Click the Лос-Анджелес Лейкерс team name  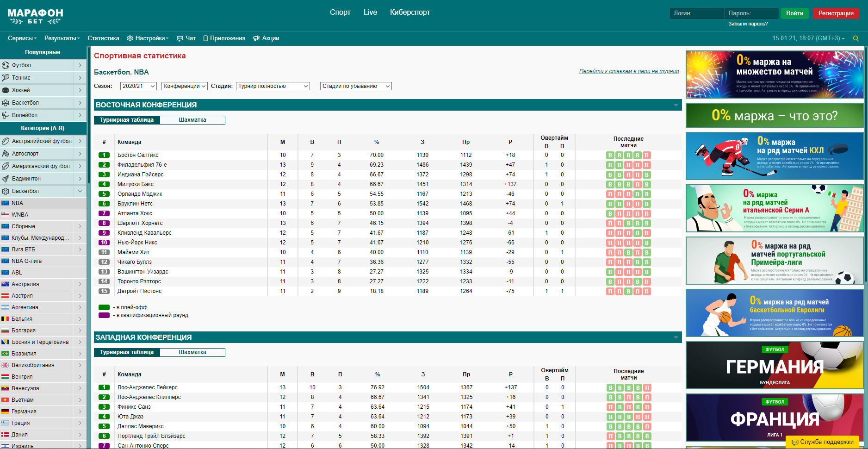[x=147, y=387]
